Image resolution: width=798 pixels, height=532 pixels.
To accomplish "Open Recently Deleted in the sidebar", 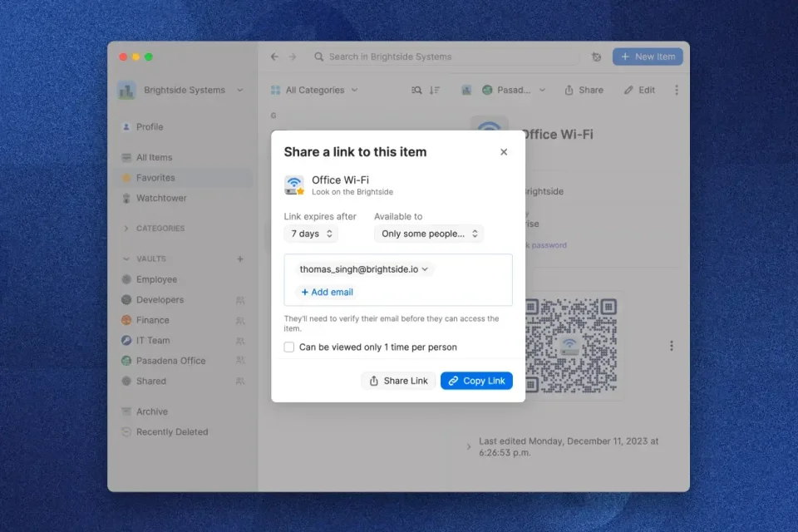I will 185,431.
